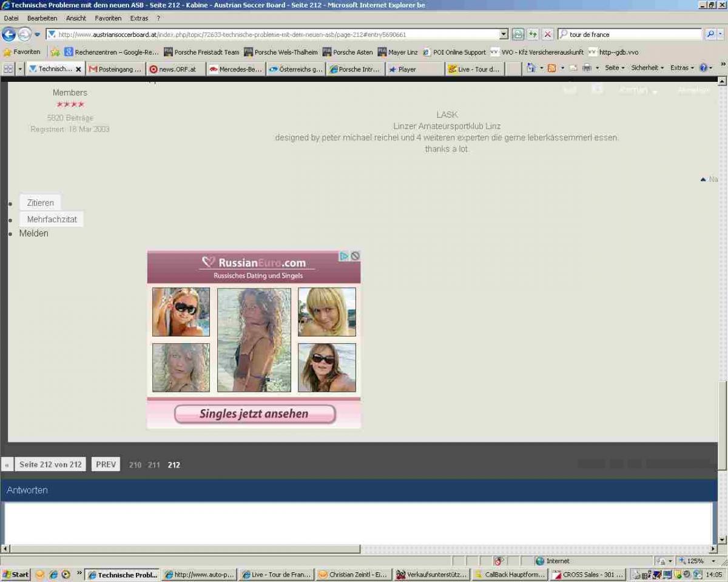Open the ? help menu
728x582 pixels.
(158, 18)
